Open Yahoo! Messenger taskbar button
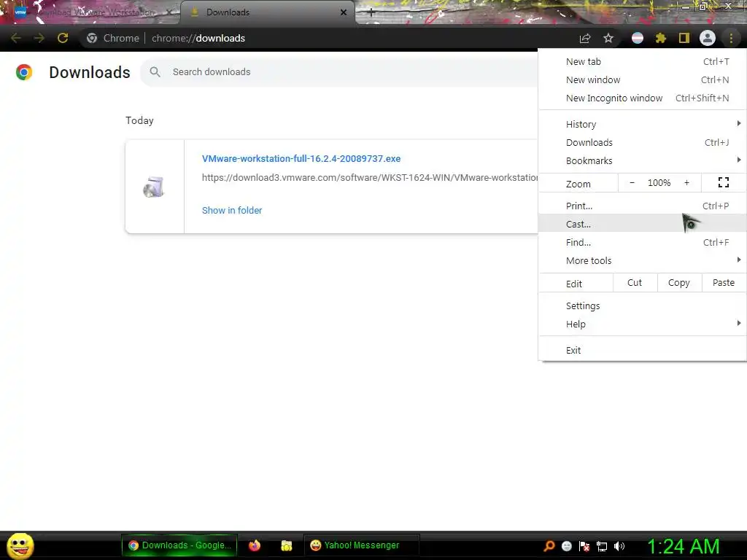 (361, 545)
